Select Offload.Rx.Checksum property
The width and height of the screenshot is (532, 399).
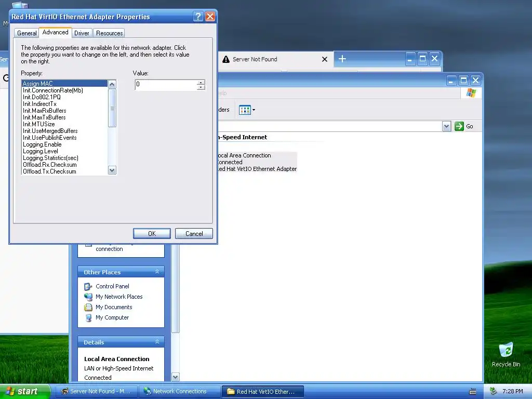[x=64, y=165]
